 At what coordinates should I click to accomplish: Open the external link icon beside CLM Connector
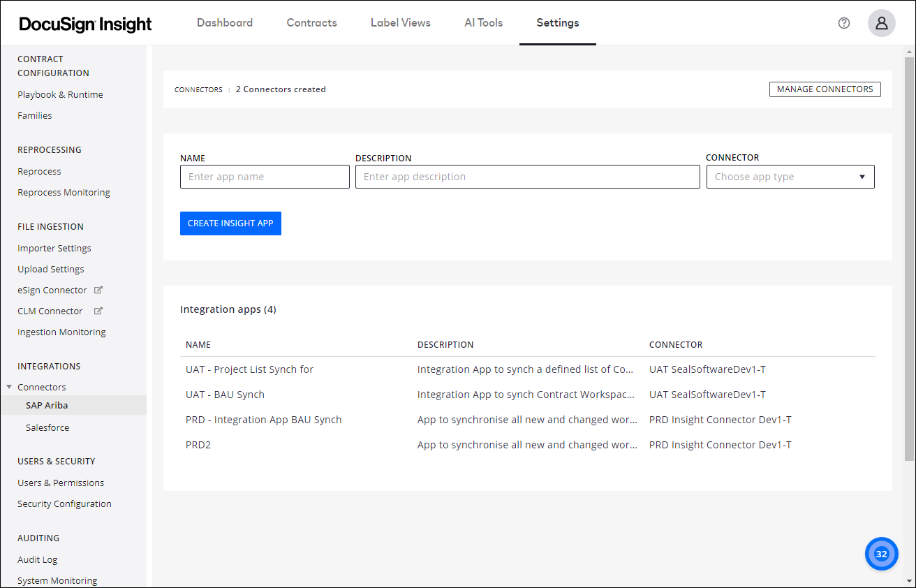pyautogui.click(x=98, y=311)
